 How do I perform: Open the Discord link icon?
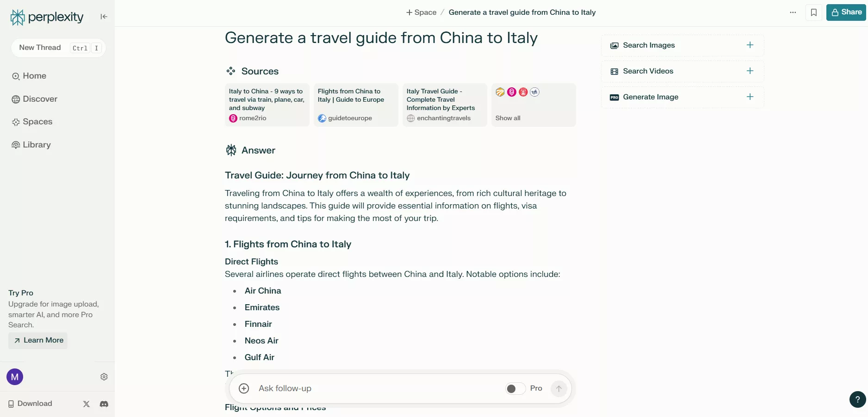pos(104,404)
